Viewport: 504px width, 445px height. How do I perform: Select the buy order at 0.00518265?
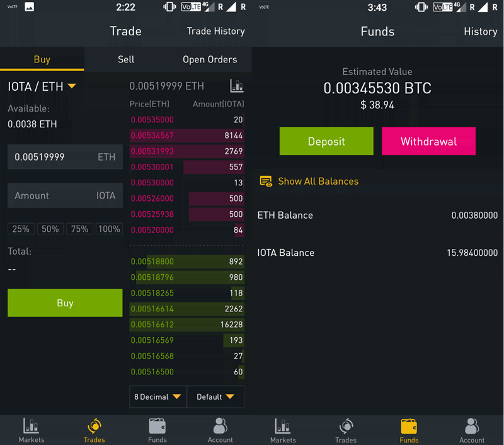pyautogui.click(x=186, y=293)
